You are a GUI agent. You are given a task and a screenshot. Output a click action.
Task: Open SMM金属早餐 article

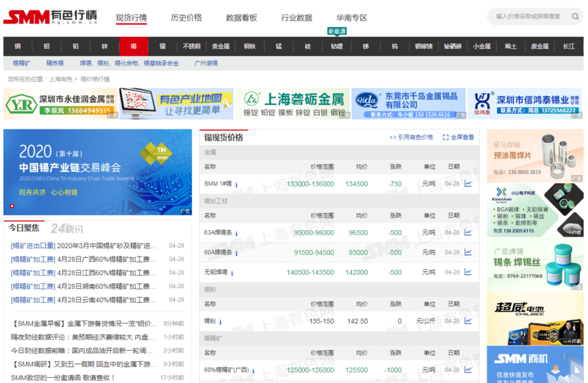point(84,323)
